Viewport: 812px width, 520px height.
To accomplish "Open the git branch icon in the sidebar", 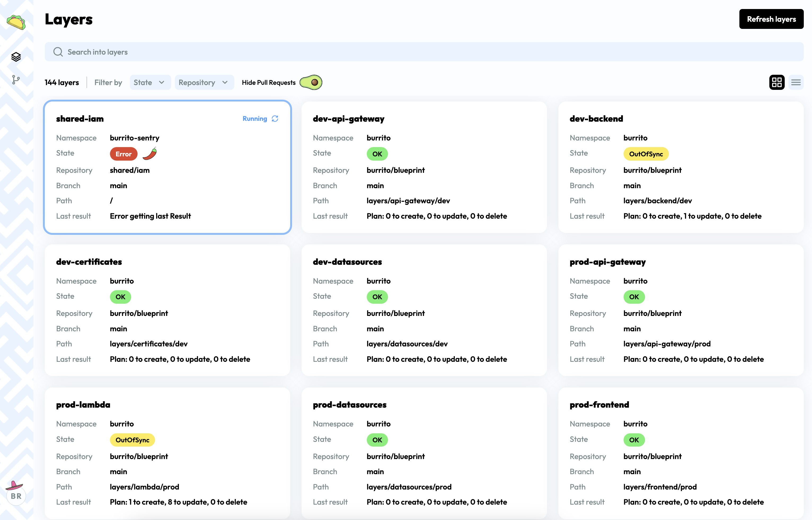I will click(16, 80).
